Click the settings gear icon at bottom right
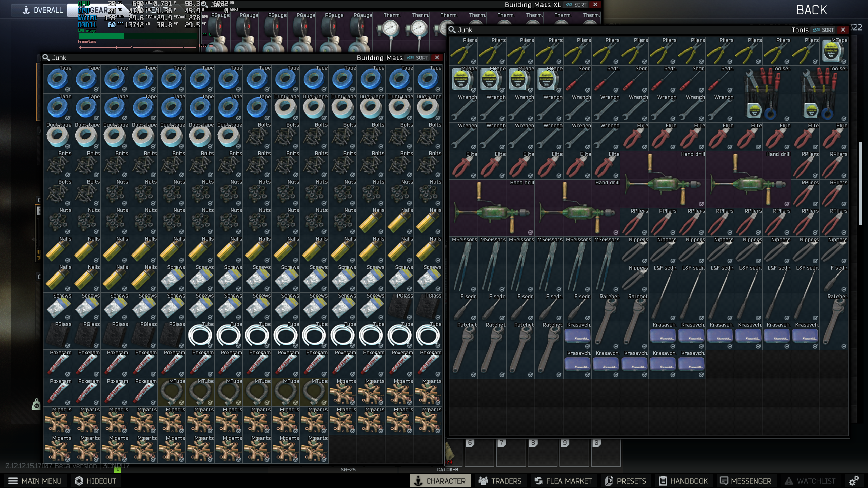The height and width of the screenshot is (488, 868). point(854,481)
